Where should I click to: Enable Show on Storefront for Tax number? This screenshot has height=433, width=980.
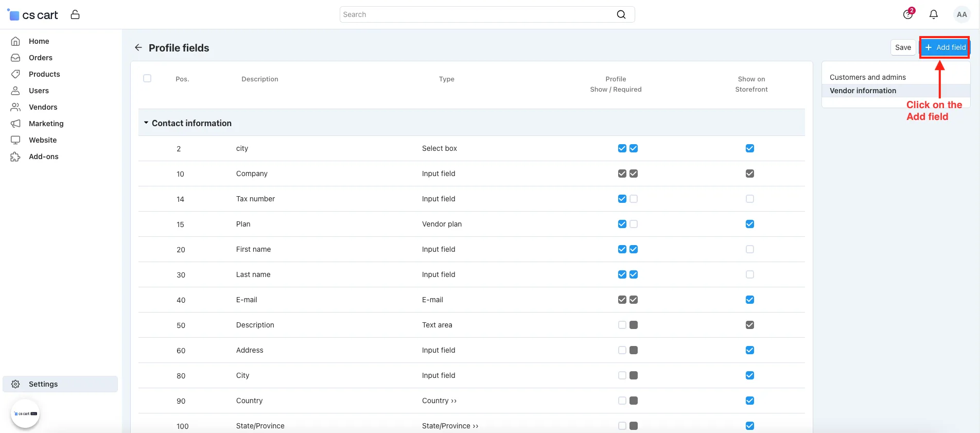750,199
